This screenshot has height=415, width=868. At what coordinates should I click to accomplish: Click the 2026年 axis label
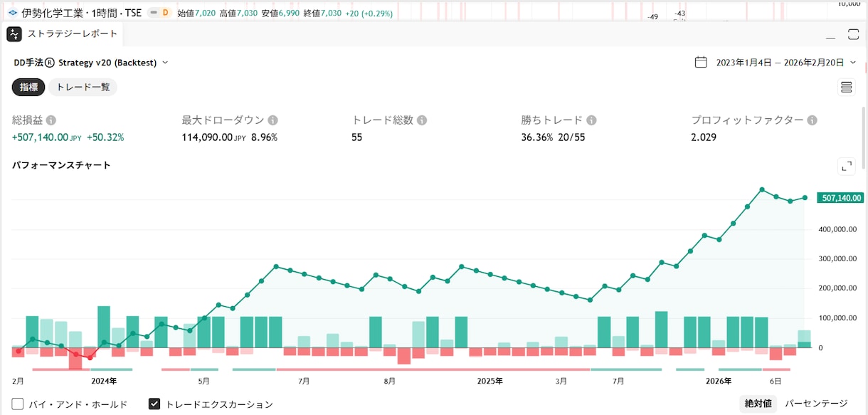point(719,382)
